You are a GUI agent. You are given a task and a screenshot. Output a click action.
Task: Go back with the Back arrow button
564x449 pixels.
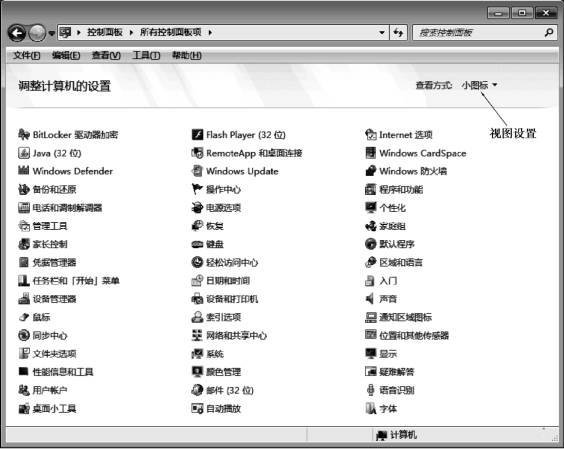pyautogui.click(x=17, y=33)
